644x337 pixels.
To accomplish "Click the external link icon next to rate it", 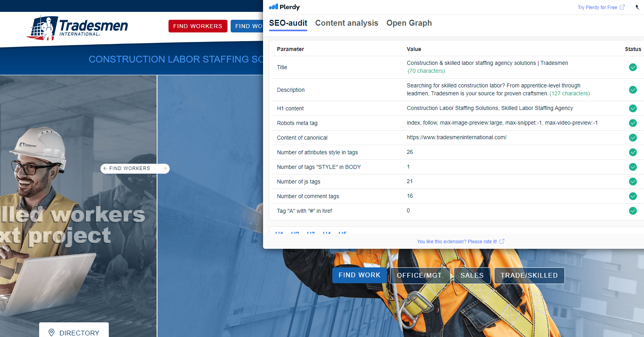I will [x=502, y=241].
